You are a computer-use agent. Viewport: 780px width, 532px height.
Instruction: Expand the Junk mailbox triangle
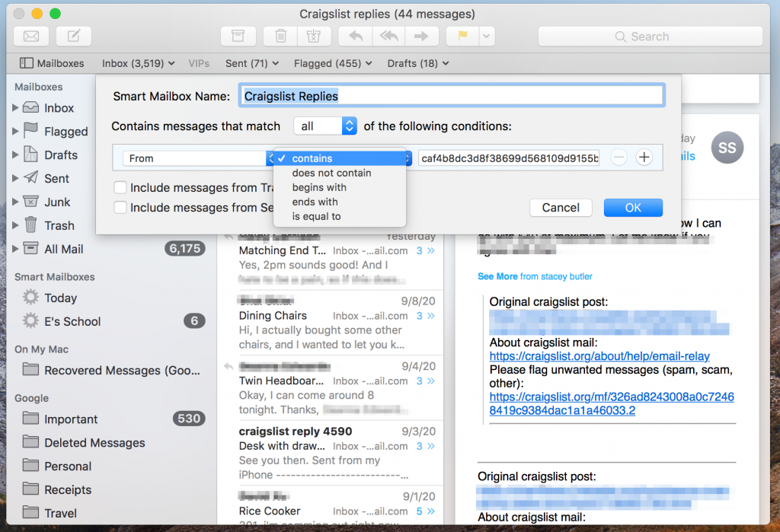click(15, 202)
